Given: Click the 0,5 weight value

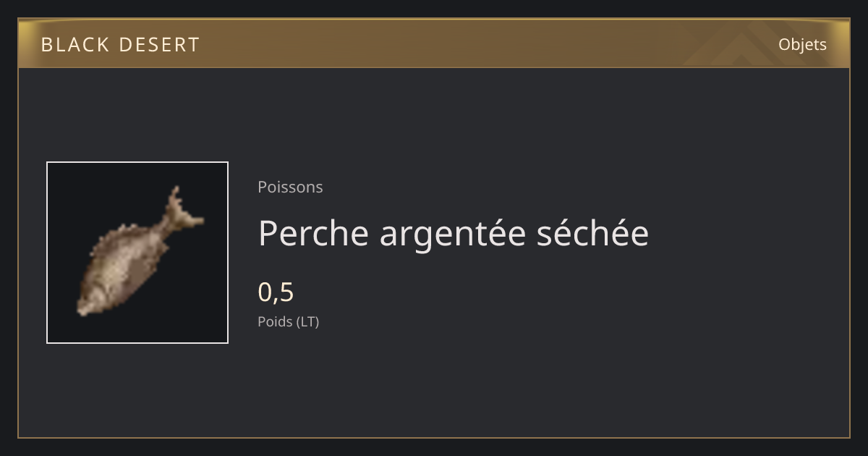Looking at the screenshot, I should tap(276, 292).
